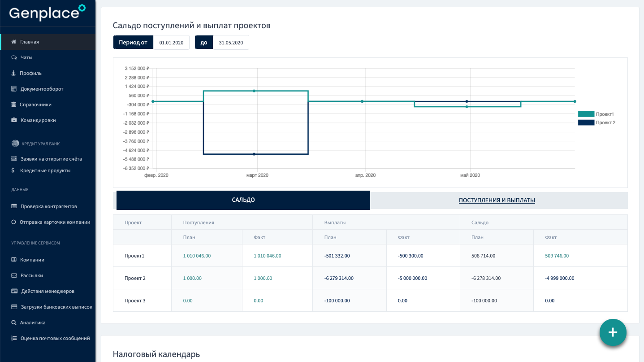Click the briefcase icon beside Командировки
Screen dimensions: 644x362
click(x=14, y=120)
